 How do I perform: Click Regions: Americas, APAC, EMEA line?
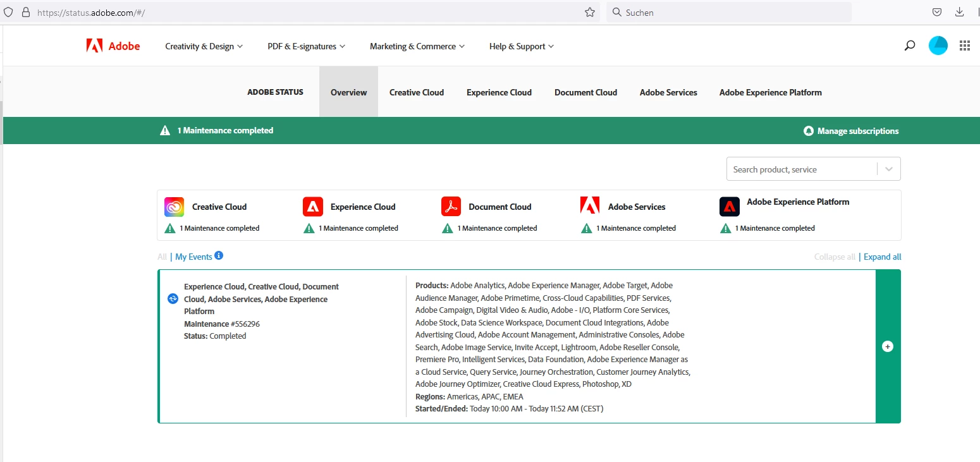click(x=469, y=396)
